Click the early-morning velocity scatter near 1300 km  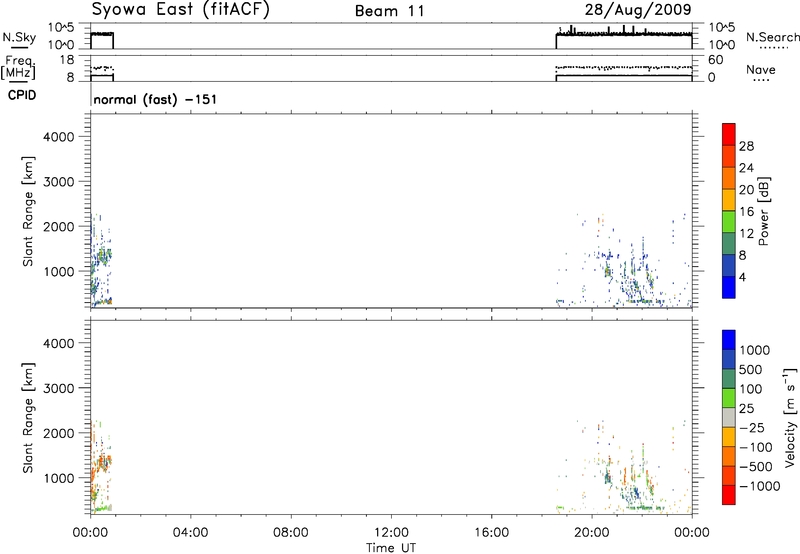pyautogui.click(x=104, y=463)
